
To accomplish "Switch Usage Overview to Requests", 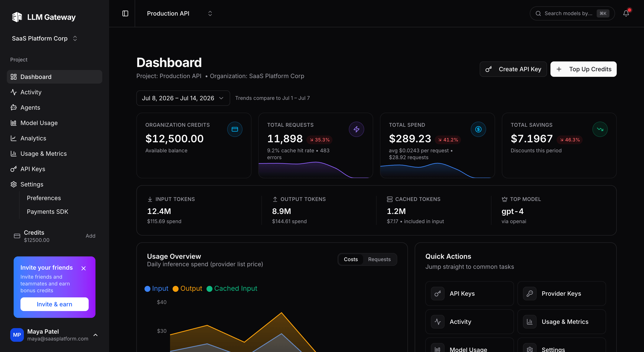I will (x=379, y=259).
